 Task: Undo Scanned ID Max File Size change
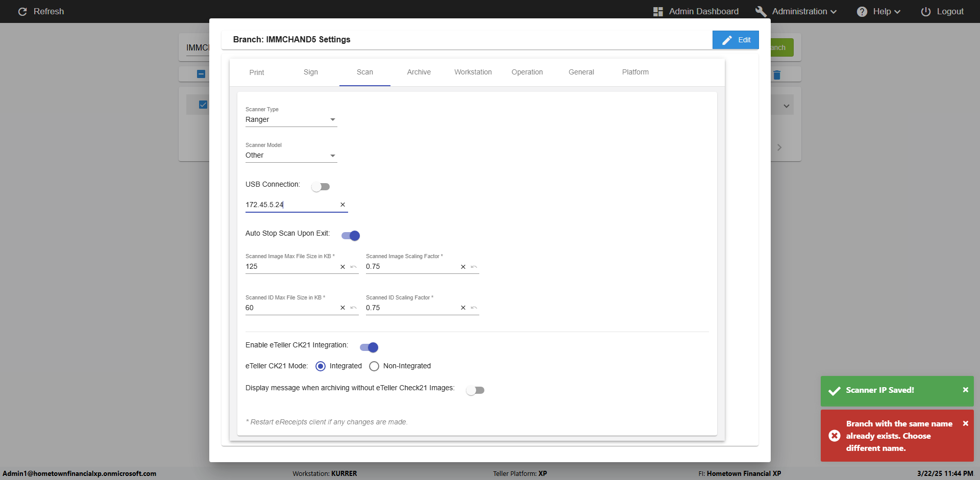pyautogui.click(x=353, y=308)
